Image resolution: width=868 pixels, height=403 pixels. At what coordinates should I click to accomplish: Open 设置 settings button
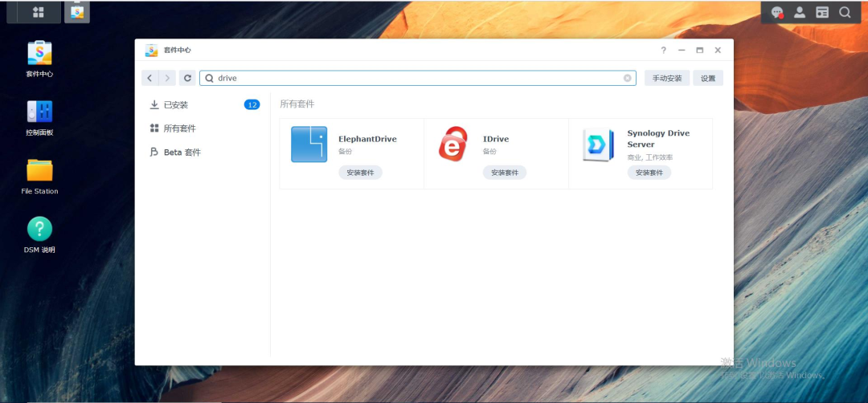(709, 78)
